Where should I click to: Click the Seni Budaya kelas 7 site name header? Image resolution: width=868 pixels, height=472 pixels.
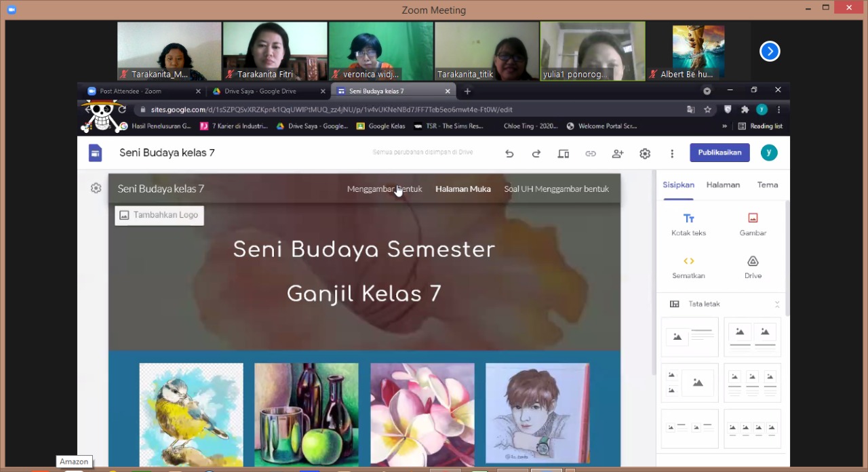point(161,189)
